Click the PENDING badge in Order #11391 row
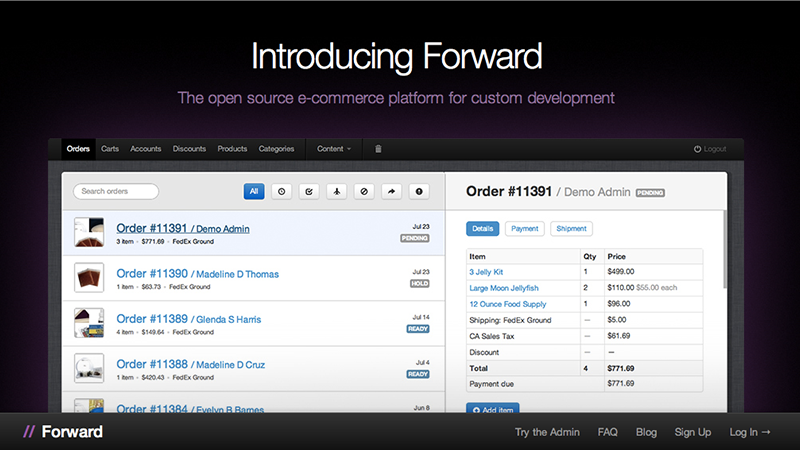Image resolution: width=800 pixels, height=450 pixels. pyautogui.click(x=415, y=238)
